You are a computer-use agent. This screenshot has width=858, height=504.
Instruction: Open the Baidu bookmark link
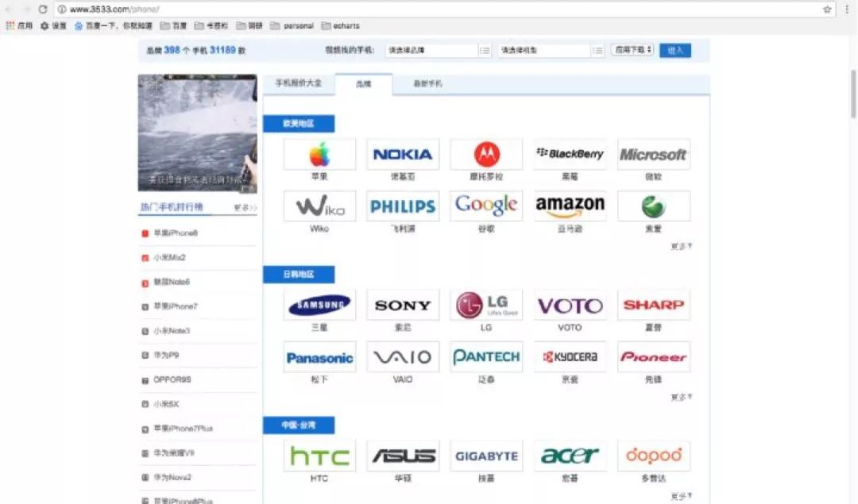click(114, 25)
